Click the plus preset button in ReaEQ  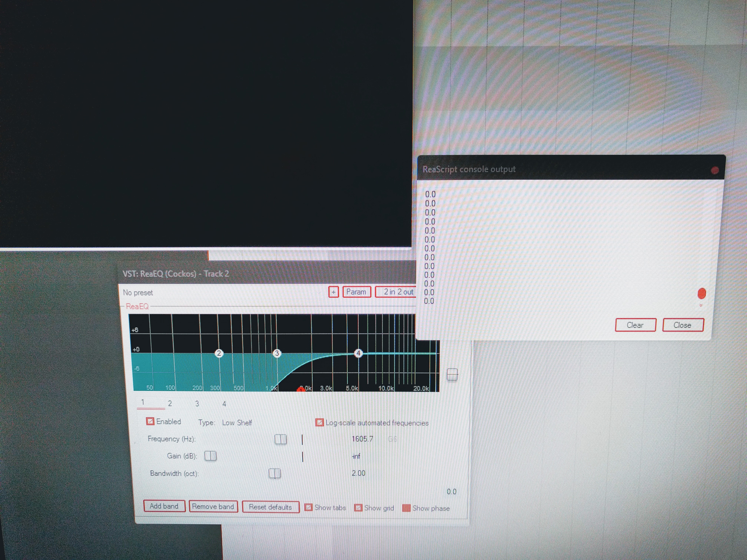pyautogui.click(x=334, y=292)
